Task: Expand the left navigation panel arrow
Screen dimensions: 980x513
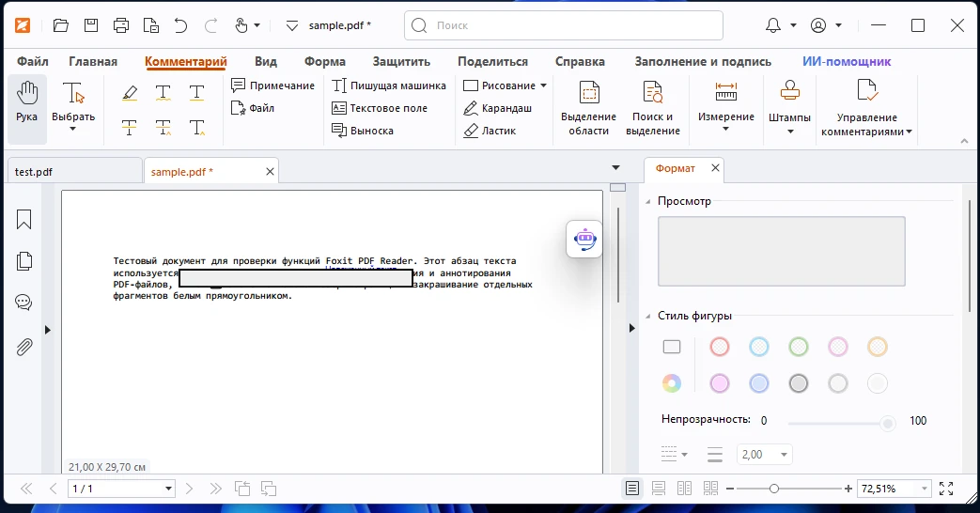Action: pyautogui.click(x=48, y=330)
